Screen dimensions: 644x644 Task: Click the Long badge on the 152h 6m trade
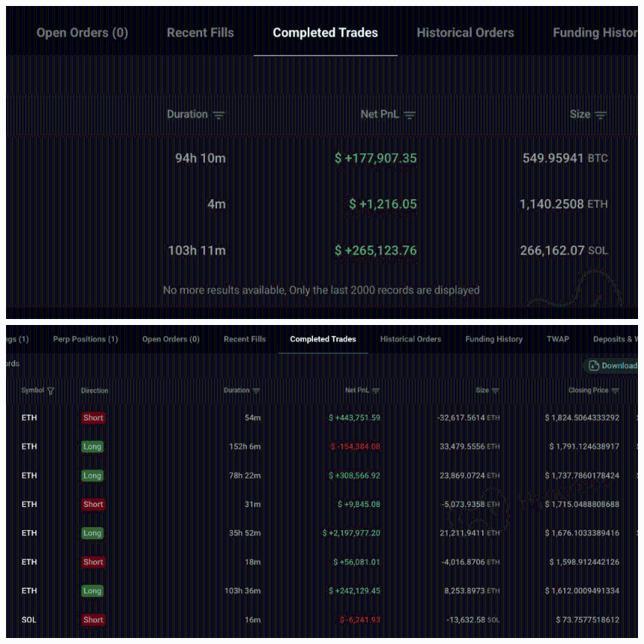tap(92, 446)
